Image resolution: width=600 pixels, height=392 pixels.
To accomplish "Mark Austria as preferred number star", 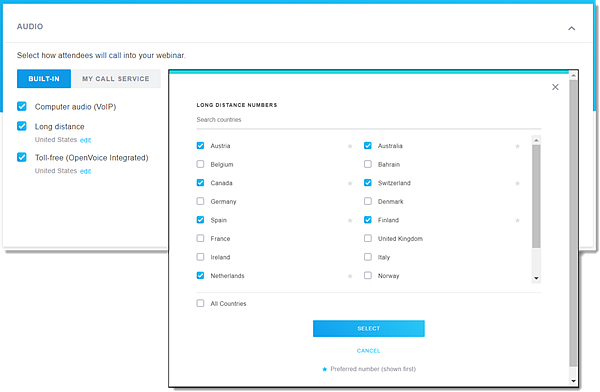I will pyautogui.click(x=350, y=146).
